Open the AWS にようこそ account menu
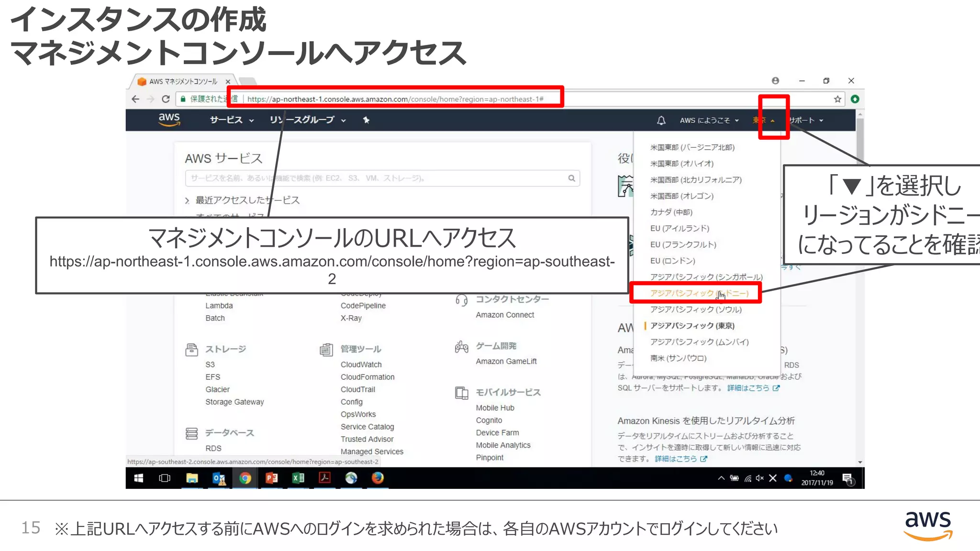Screen dimensions: 980x551 (x=709, y=121)
